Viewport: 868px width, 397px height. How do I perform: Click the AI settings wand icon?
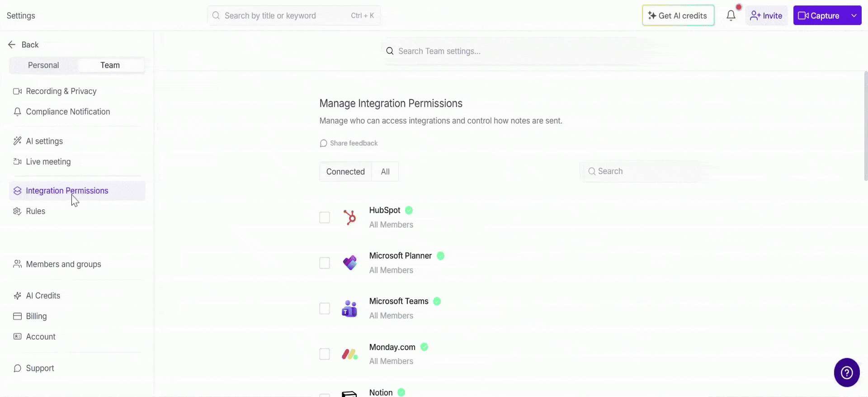[18, 141]
